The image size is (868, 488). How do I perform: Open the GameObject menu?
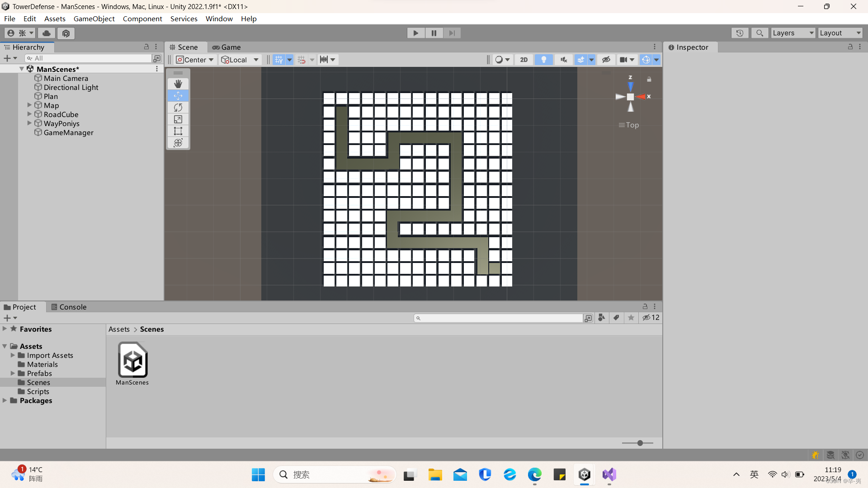pyautogui.click(x=94, y=19)
